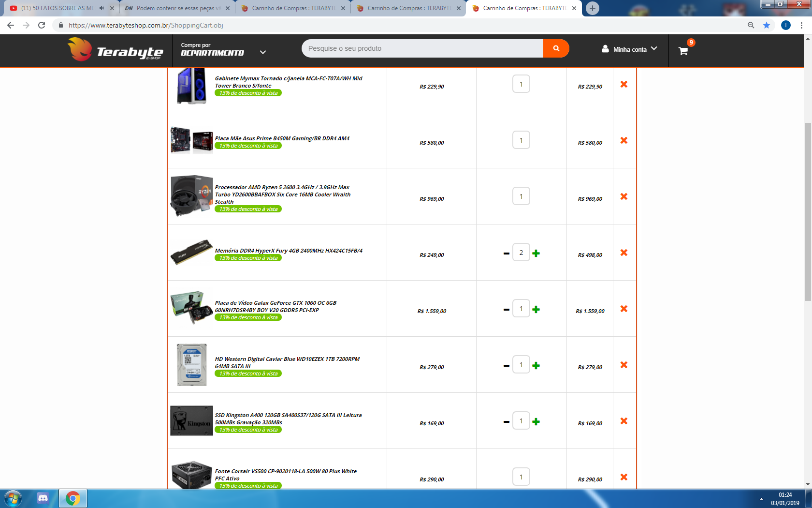Image resolution: width=812 pixels, height=508 pixels.
Task: Click the Western Digital HD thumbnail
Action: [x=191, y=365]
